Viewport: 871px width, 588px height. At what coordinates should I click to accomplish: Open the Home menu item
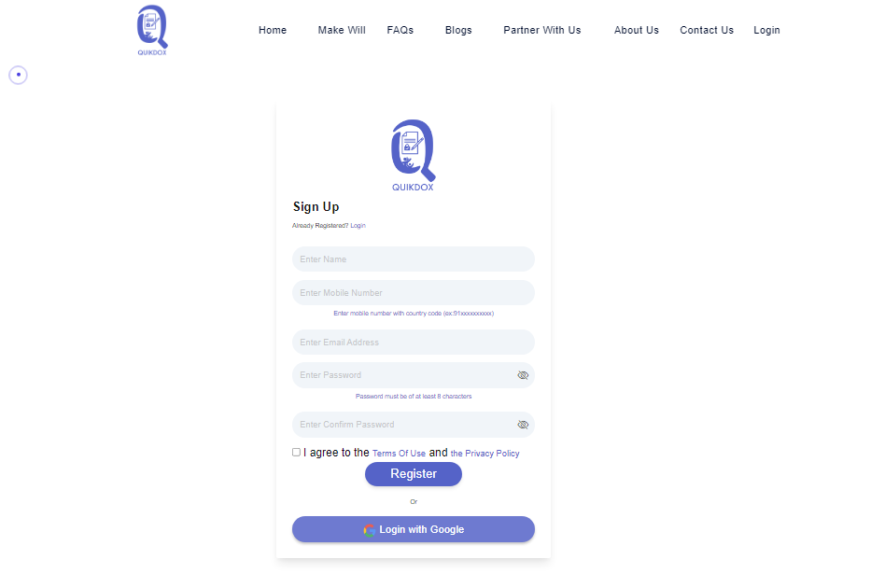click(273, 30)
